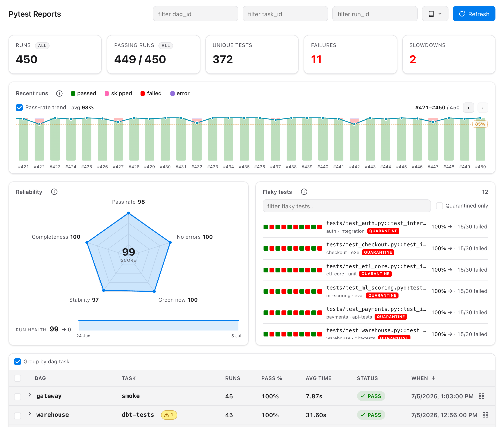Go to next runs page
The image size is (504, 427).
click(483, 108)
